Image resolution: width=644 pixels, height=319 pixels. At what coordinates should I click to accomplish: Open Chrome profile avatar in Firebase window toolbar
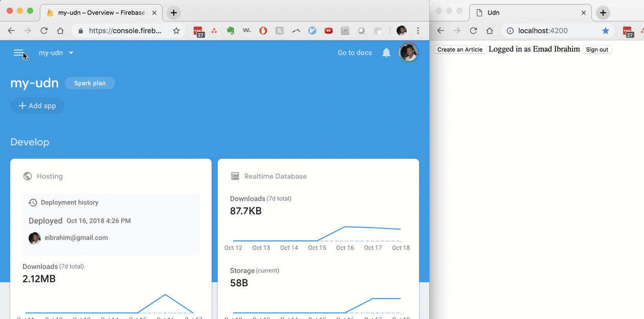[402, 31]
